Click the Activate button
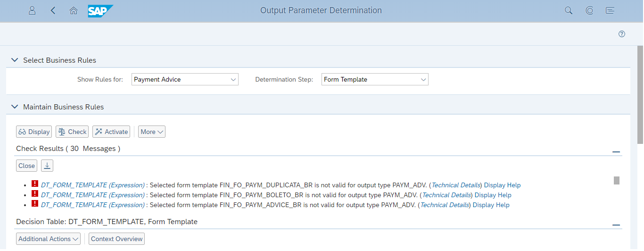The height and width of the screenshot is (251, 644). point(111,132)
